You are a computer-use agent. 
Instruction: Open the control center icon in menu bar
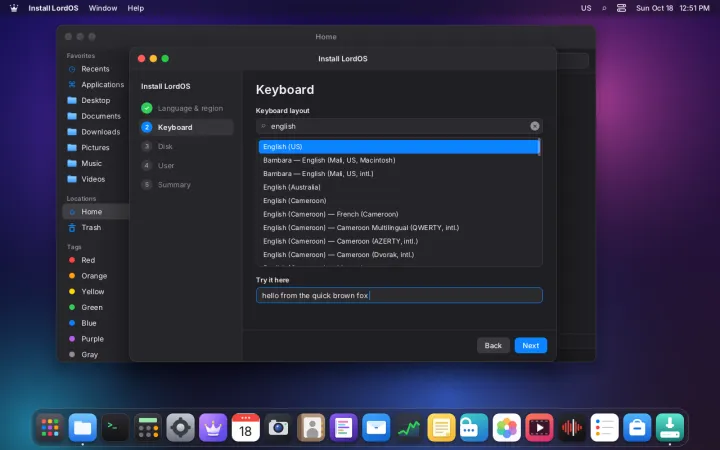click(x=621, y=8)
